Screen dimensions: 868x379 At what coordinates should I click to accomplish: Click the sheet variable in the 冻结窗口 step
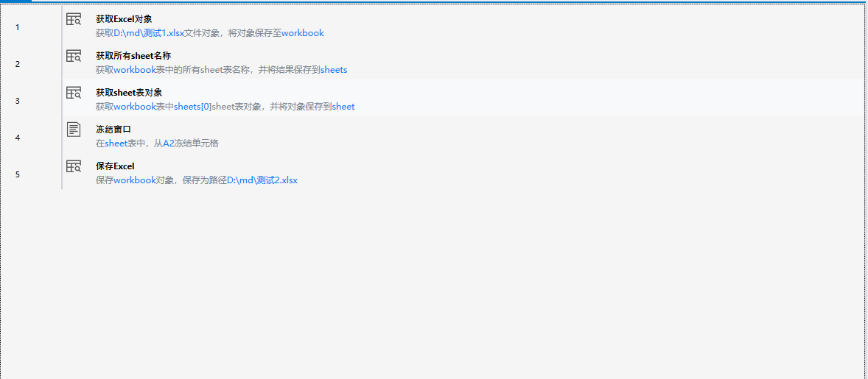(116, 144)
